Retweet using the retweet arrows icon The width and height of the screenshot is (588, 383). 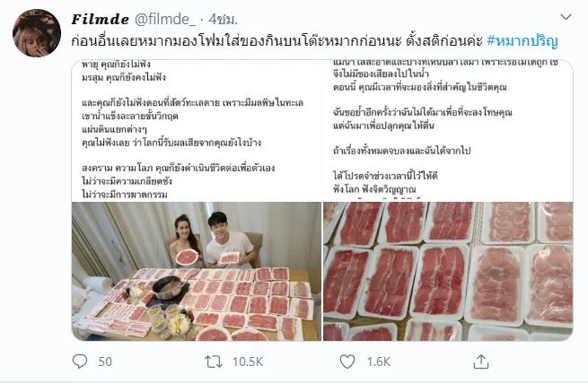point(214,361)
